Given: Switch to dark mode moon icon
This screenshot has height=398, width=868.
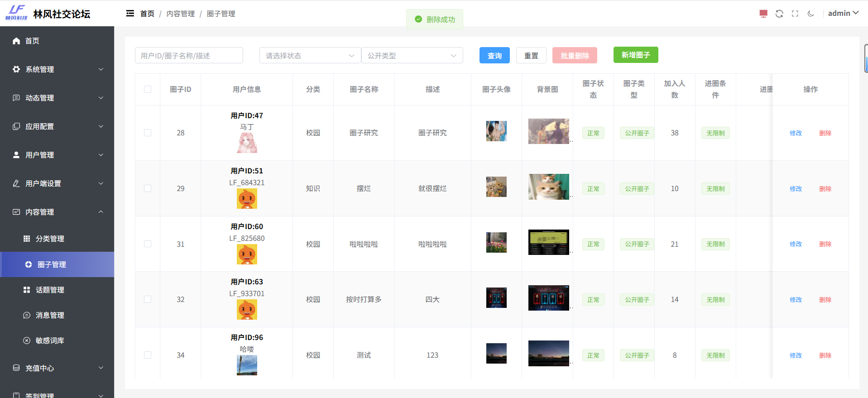Looking at the screenshot, I should tap(811, 14).
